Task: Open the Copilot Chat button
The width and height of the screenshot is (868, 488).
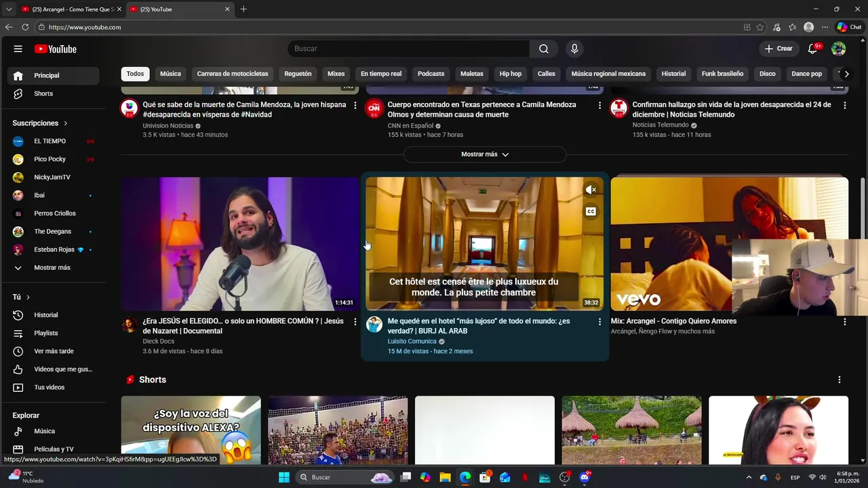Action: 849,27
